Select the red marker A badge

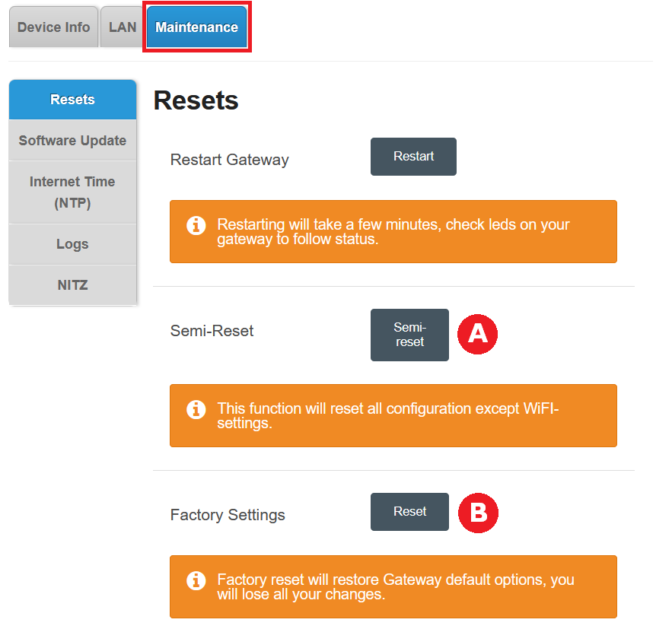point(477,334)
